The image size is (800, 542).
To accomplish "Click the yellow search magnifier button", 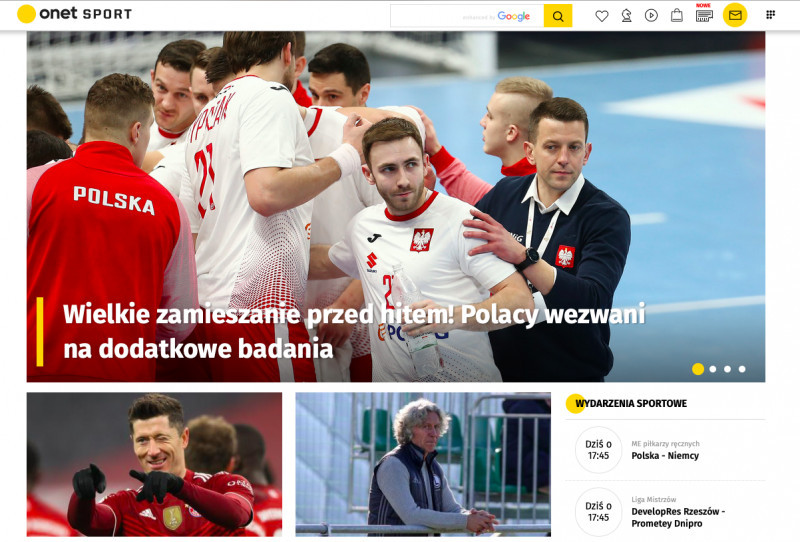I will point(558,15).
